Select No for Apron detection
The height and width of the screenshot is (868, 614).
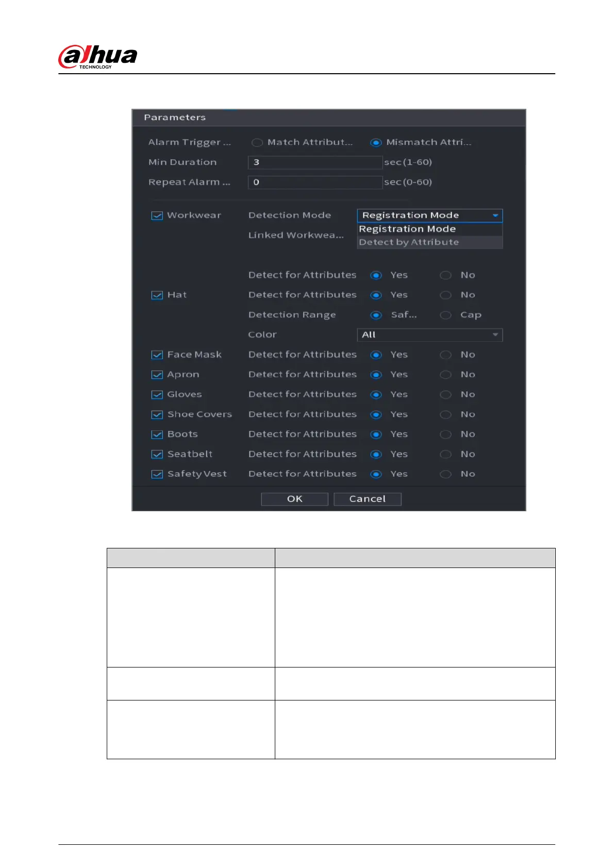pos(445,375)
